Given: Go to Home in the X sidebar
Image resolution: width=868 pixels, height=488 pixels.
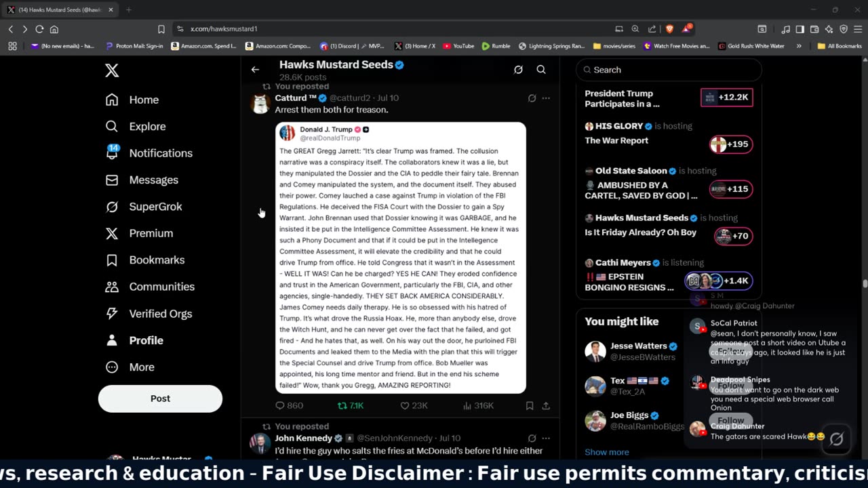Looking at the screenshot, I should [x=132, y=100].
